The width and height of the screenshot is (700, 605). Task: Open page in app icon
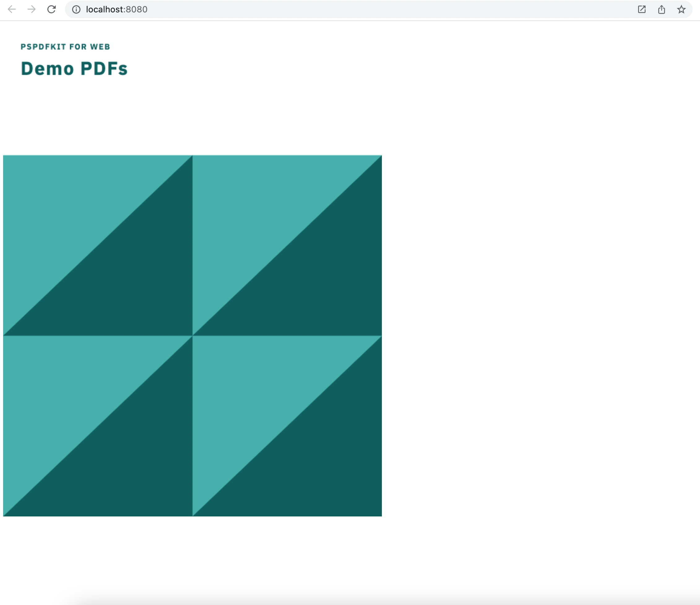(x=642, y=10)
